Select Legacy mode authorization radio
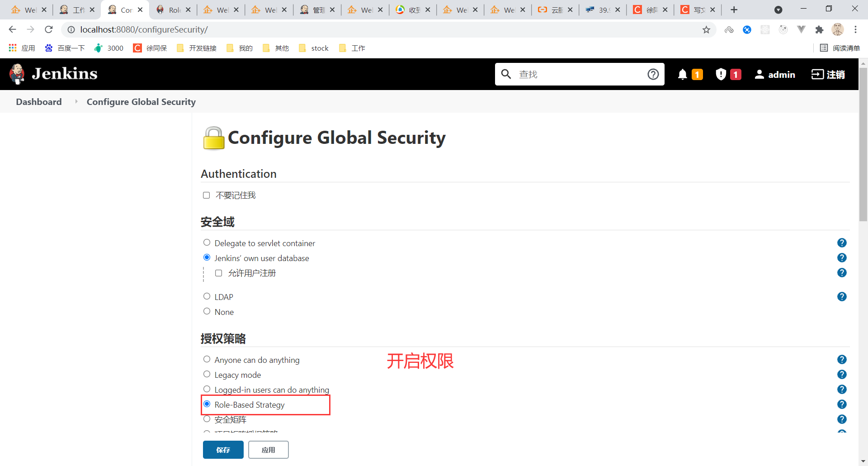This screenshot has height=466, width=868. pyautogui.click(x=207, y=374)
